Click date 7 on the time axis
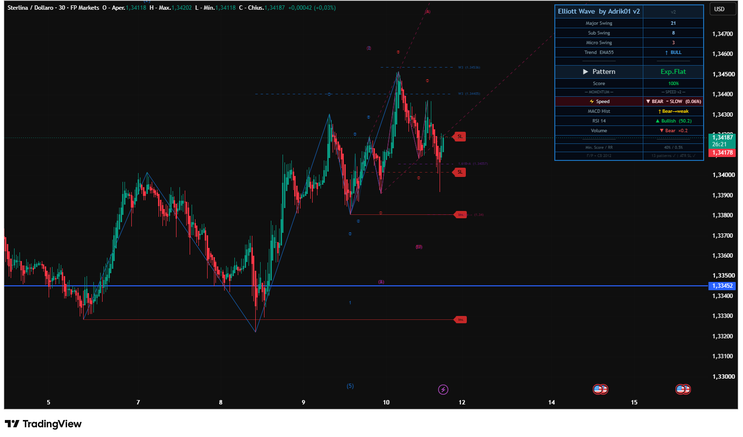Viewport: 743px width, 437px height. (138, 402)
